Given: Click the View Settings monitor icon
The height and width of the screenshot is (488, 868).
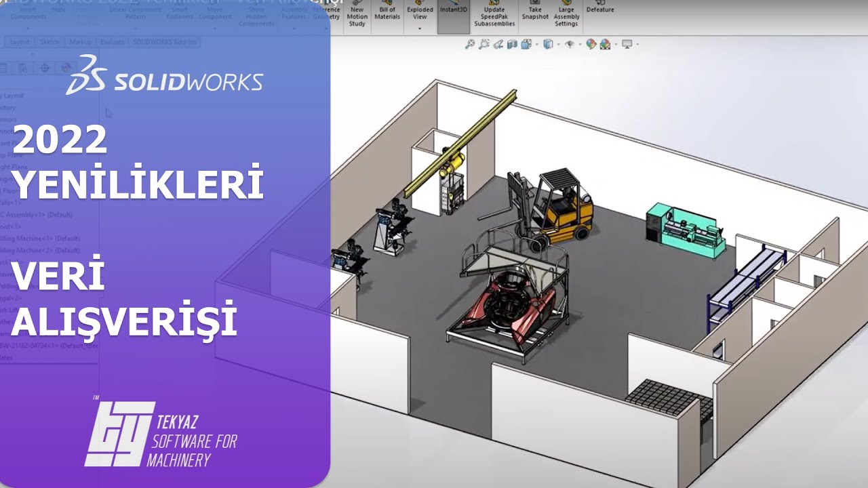Looking at the screenshot, I should 627,44.
